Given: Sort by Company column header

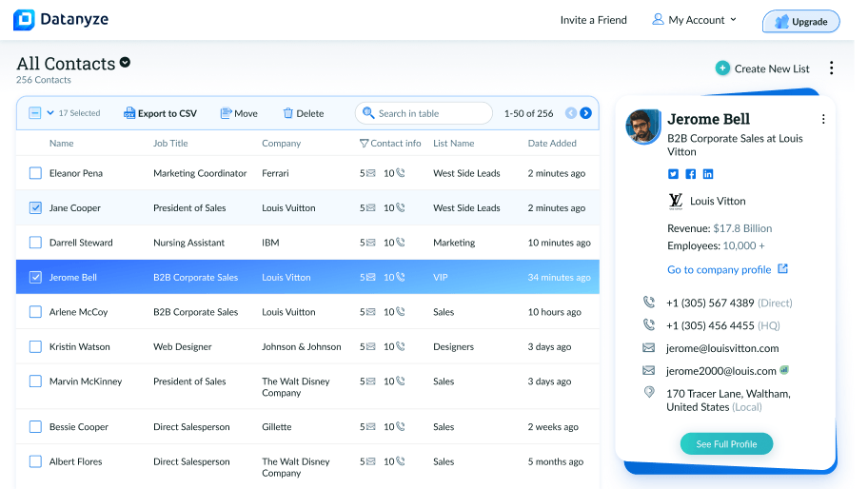Looking at the screenshot, I should click(281, 144).
